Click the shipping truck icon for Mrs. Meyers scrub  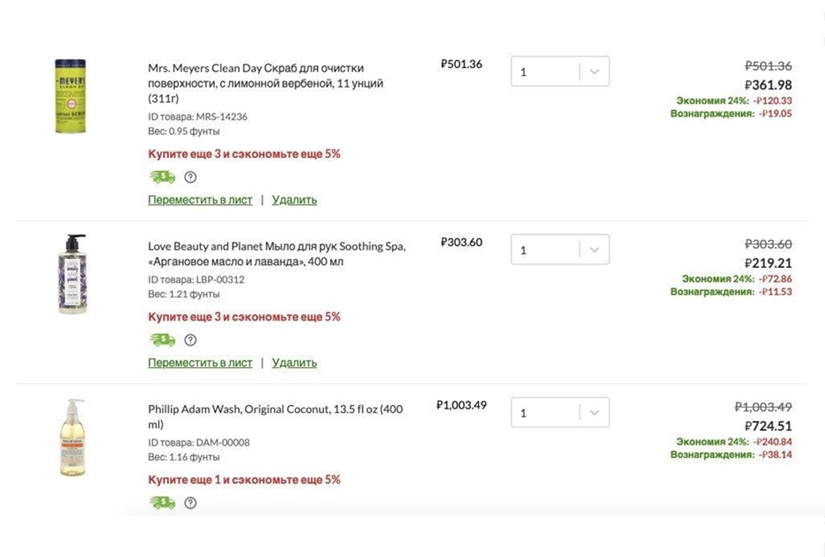click(x=161, y=177)
